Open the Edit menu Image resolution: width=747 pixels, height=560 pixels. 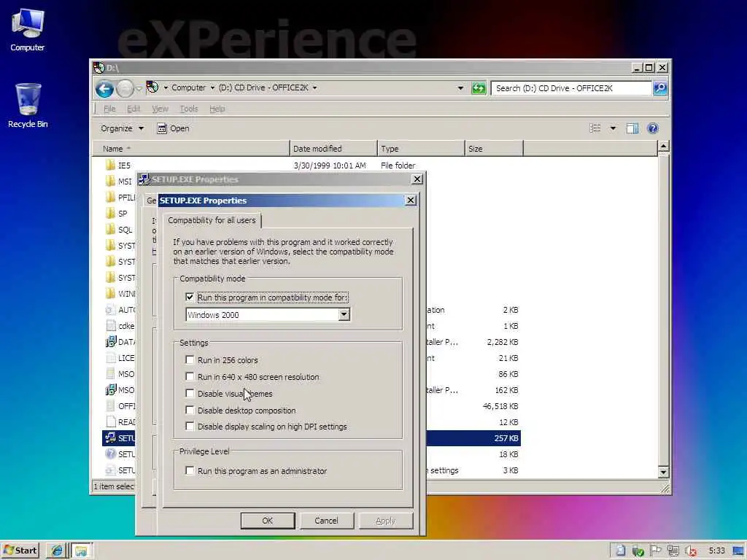coord(133,109)
